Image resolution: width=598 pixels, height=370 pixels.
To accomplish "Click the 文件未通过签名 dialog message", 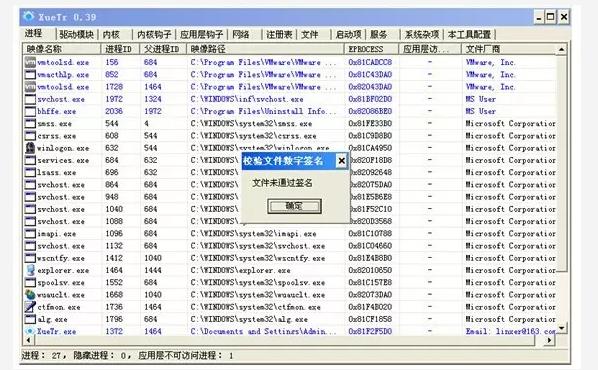I will 282,183.
